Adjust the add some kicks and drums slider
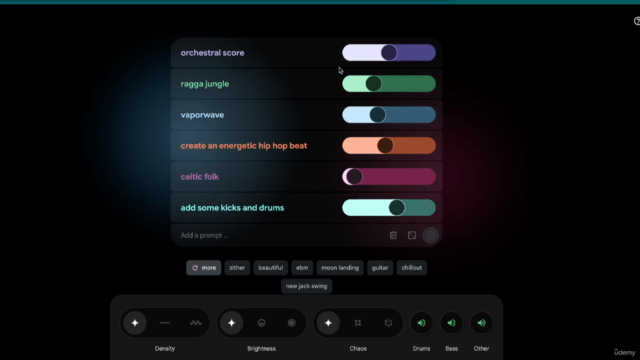 [389, 208]
